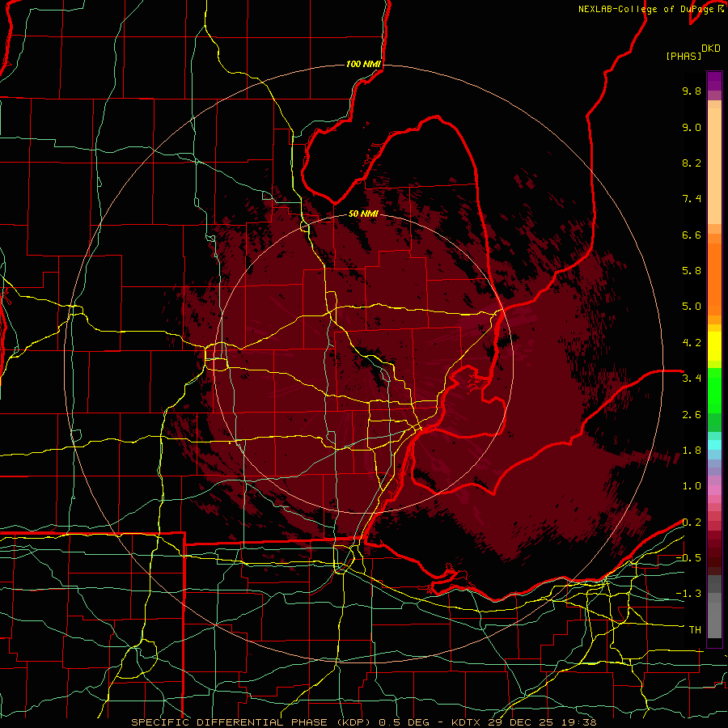Pick the pink band of the color bar
The width and height of the screenshot is (728, 728).
(714, 490)
